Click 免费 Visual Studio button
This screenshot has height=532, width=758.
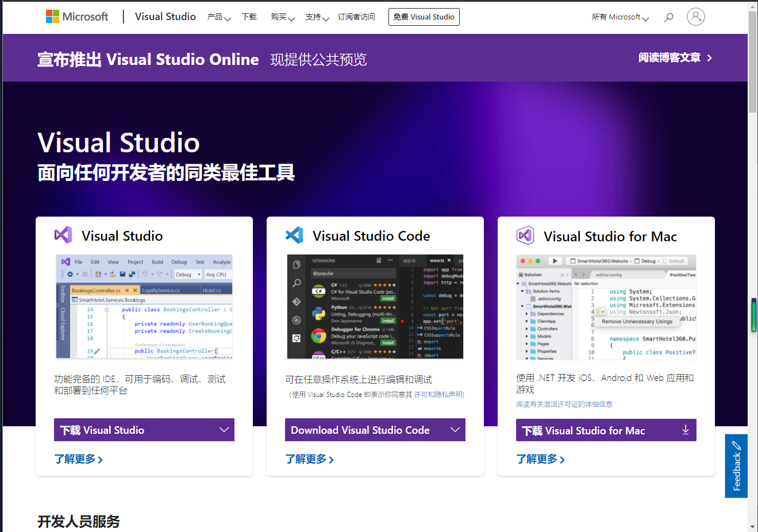tap(424, 17)
